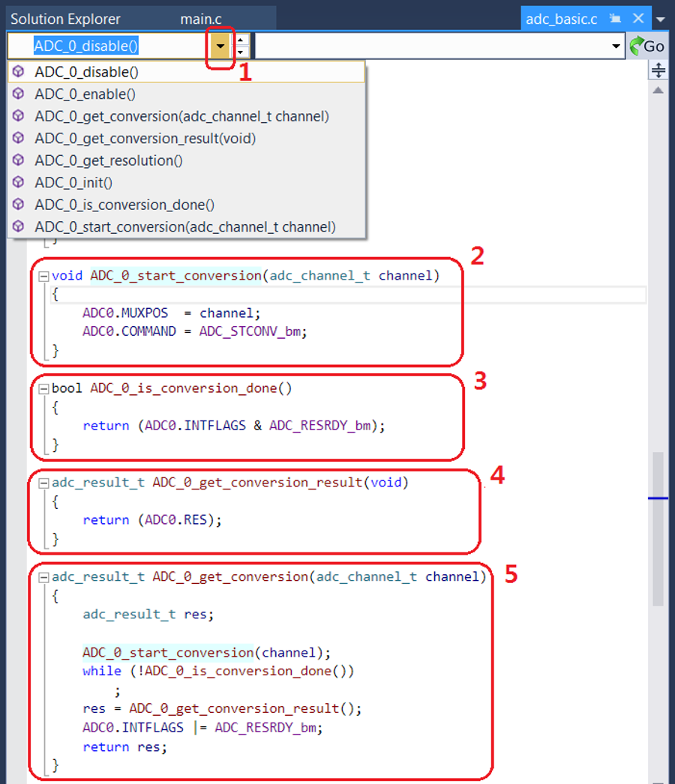675x784 pixels.
Task: Click the cube icon beside ADC_0_get_resolution()
Action: (x=19, y=160)
